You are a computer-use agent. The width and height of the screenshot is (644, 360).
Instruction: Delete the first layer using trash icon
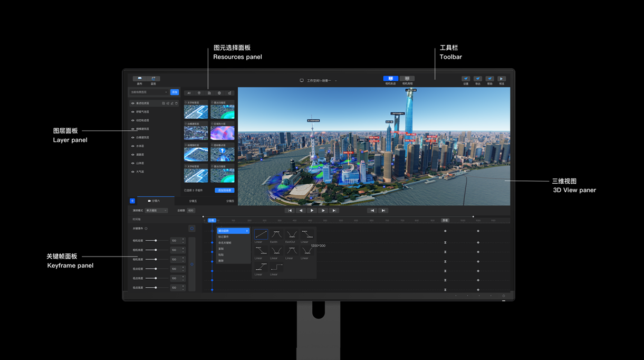coord(177,103)
